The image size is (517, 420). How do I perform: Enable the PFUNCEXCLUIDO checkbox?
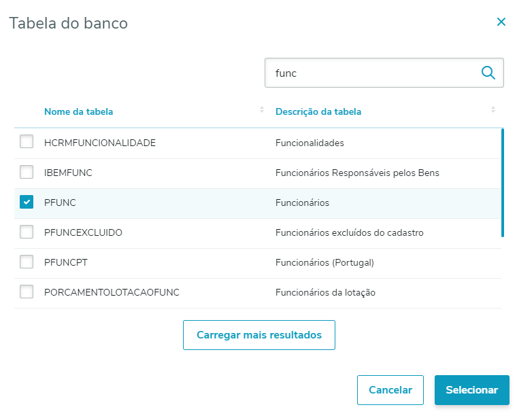[27, 232]
